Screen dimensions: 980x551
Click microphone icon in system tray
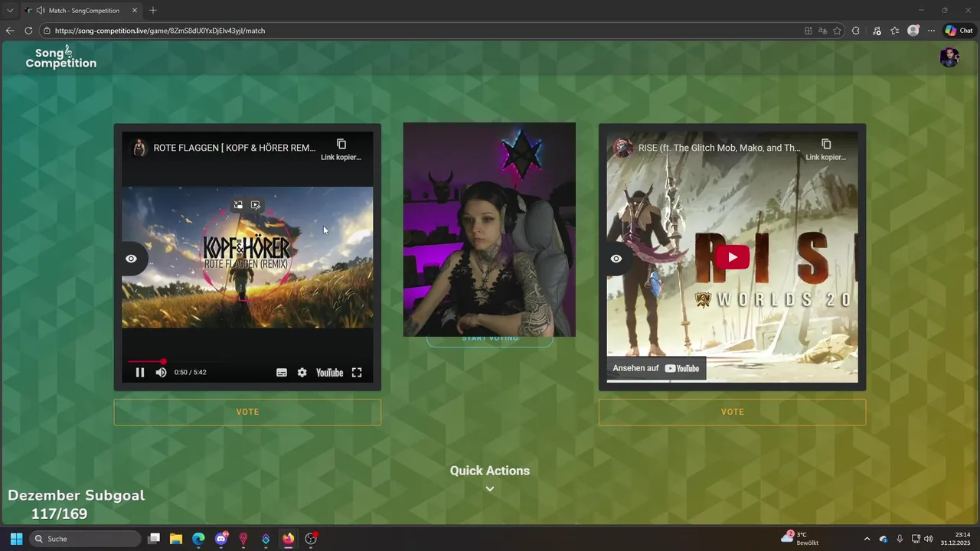(900, 539)
